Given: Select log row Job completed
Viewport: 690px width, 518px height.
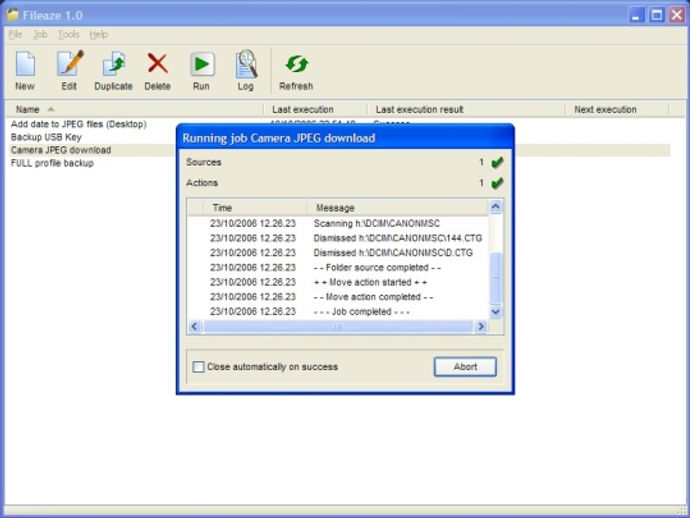Looking at the screenshot, I should tap(338, 312).
